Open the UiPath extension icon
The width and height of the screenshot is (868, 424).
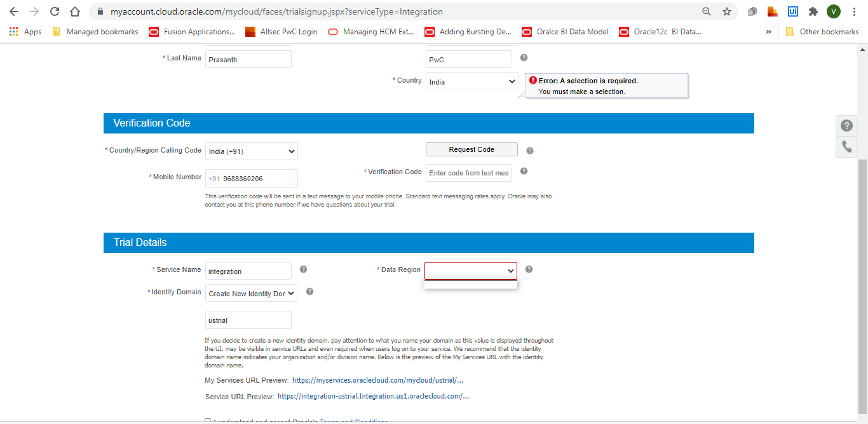[793, 11]
